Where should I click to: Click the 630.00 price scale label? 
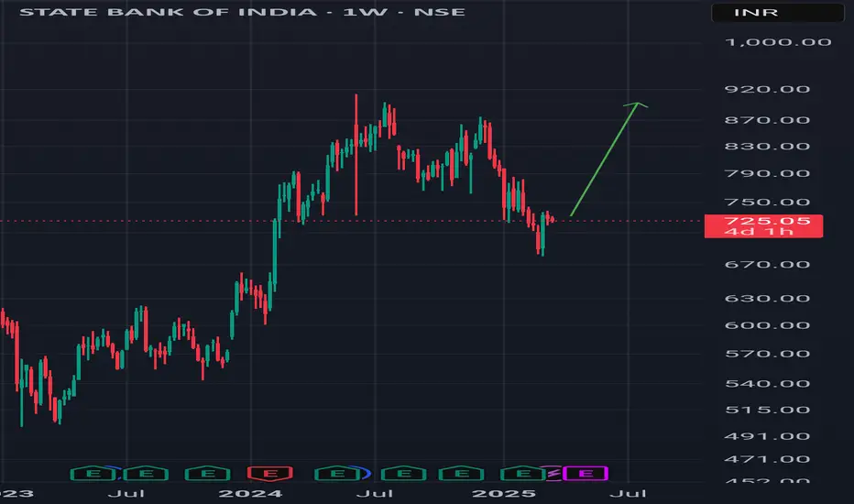click(x=767, y=298)
